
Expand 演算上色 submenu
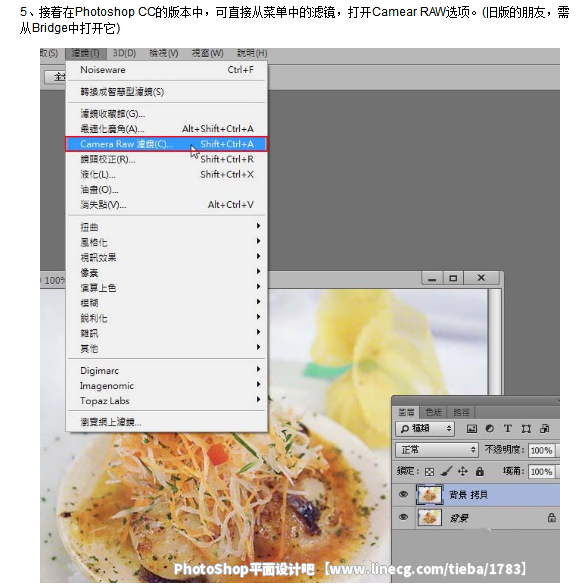(166, 288)
